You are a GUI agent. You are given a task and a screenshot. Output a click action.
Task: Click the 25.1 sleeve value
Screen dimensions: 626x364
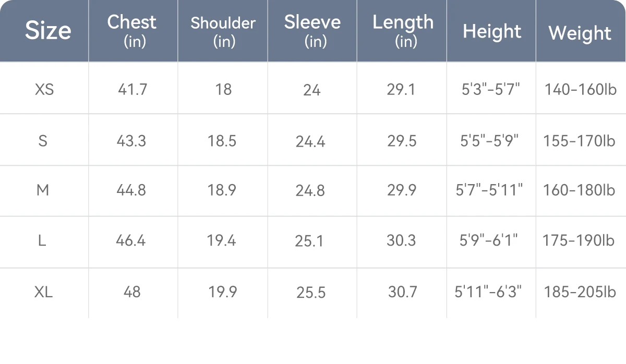pyautogui.click(x=309, y=241)
